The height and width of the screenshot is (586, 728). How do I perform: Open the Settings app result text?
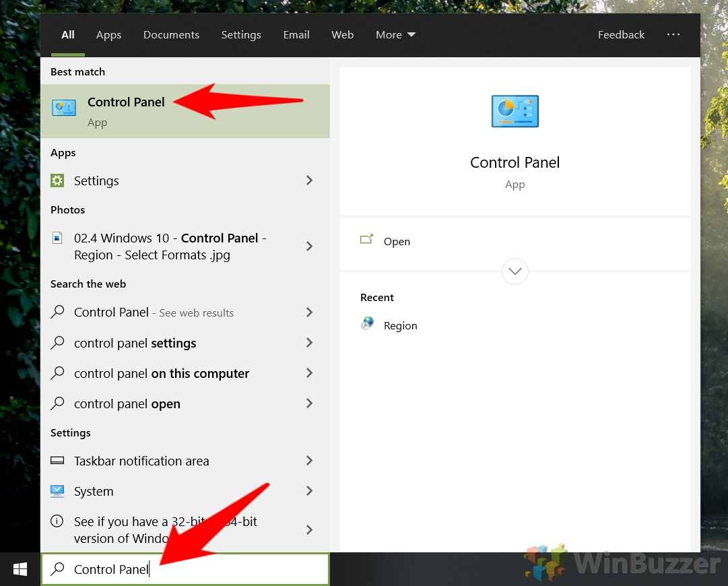(x=96, y=181)
